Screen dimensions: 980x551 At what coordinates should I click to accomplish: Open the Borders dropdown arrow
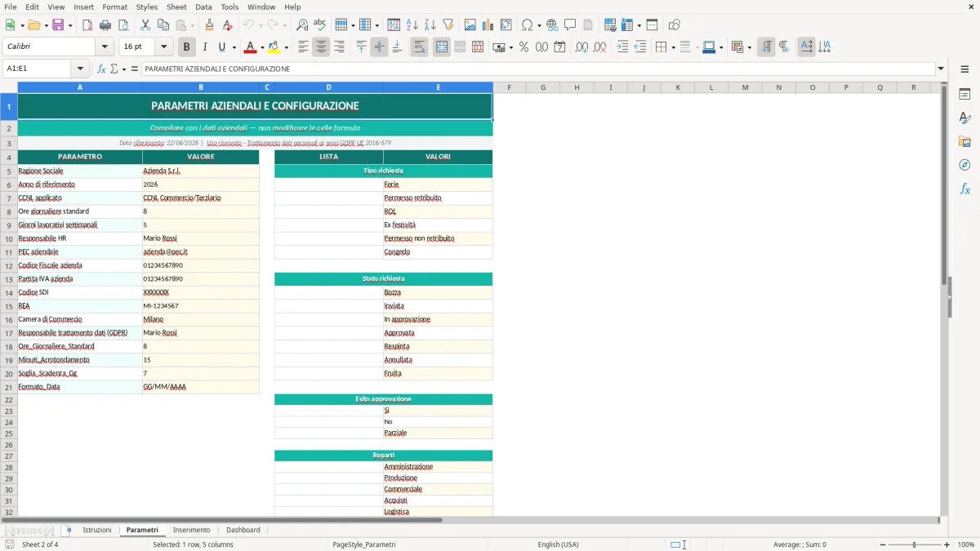[673, 47]
